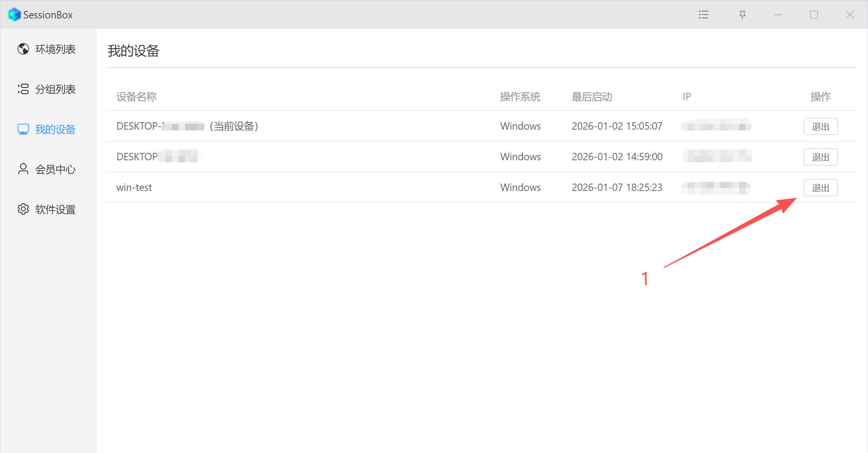The width and height of the screenshot is (868, 453).
Task: Open 软件设置 from the sidebar
Action: [55, 209]
